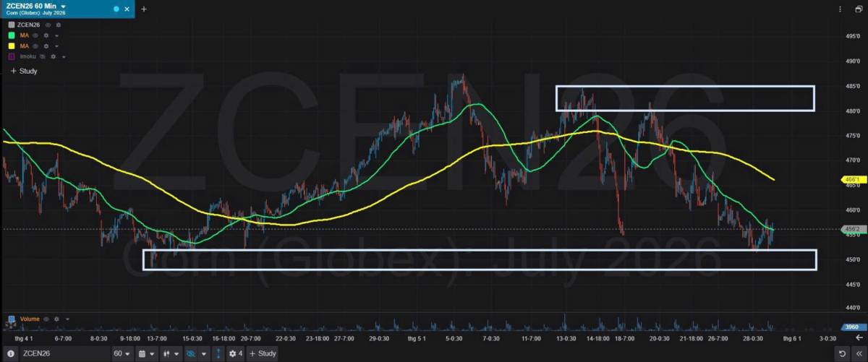
Task: Click the 13-7:00 time axis label
Action: tap(156, 338)
